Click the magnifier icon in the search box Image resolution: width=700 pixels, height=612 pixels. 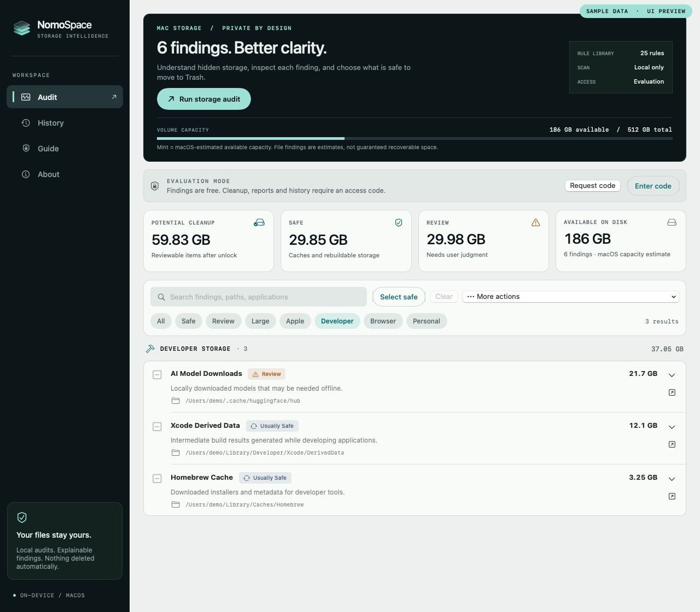(161, 297)
